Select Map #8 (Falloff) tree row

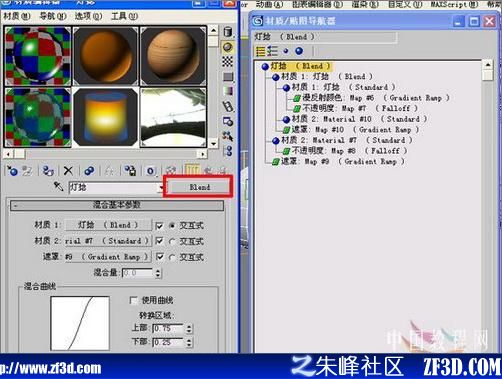point(345,151)
